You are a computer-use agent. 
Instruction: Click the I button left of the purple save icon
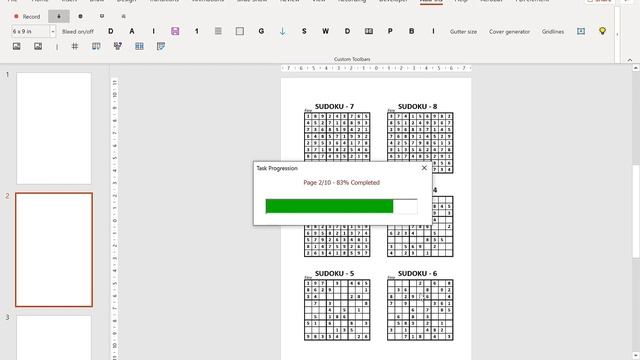pyautogui.click(x=153, y=31)
